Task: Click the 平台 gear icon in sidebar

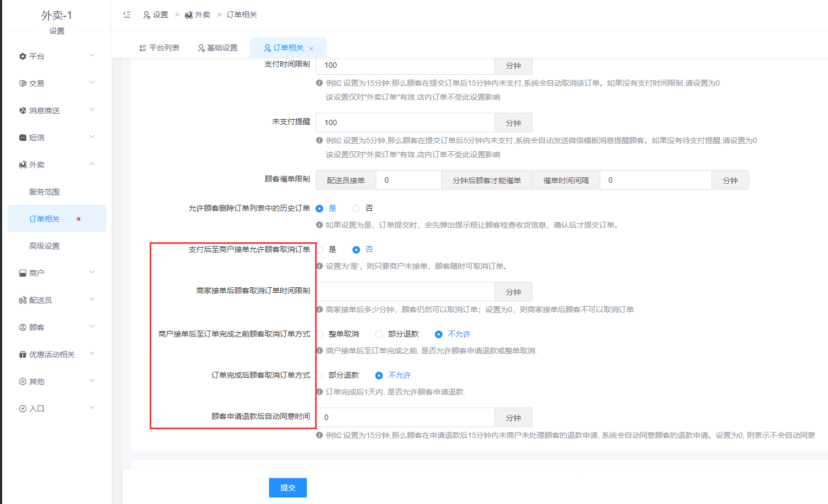Action: click(23, 56)
